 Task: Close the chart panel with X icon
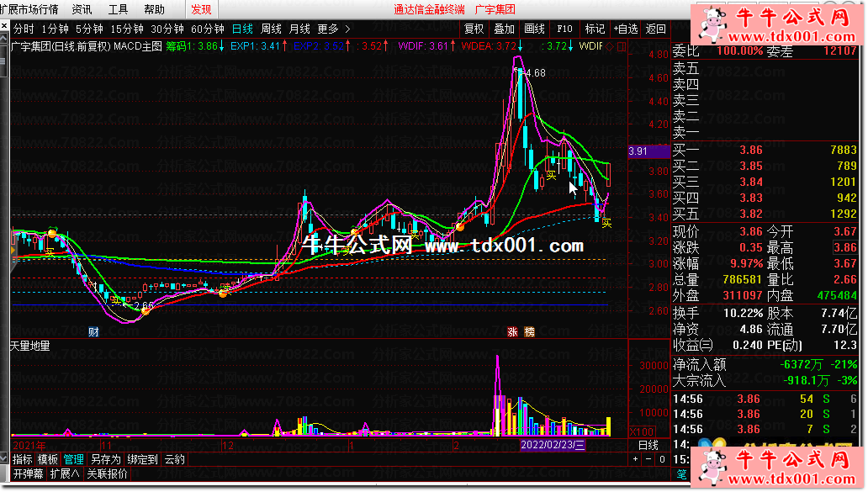(4, 26)
